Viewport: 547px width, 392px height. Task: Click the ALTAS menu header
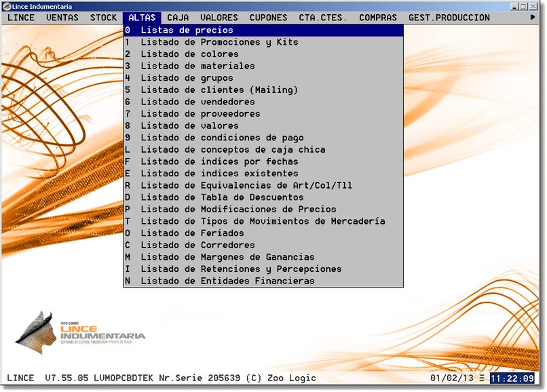(142, 18)
